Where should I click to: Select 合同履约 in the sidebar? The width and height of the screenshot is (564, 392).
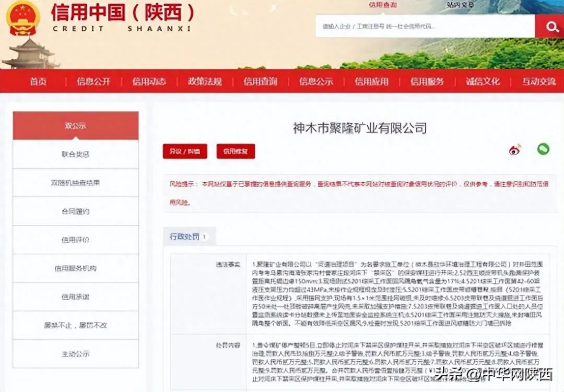click(76, 211)
